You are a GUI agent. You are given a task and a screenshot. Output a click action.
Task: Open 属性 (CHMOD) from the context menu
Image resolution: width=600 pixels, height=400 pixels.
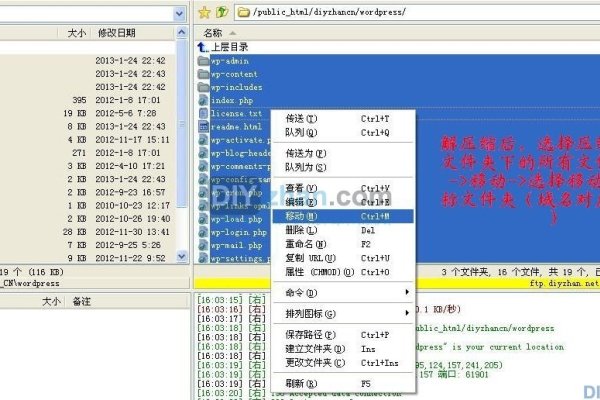tap(344, 272)
